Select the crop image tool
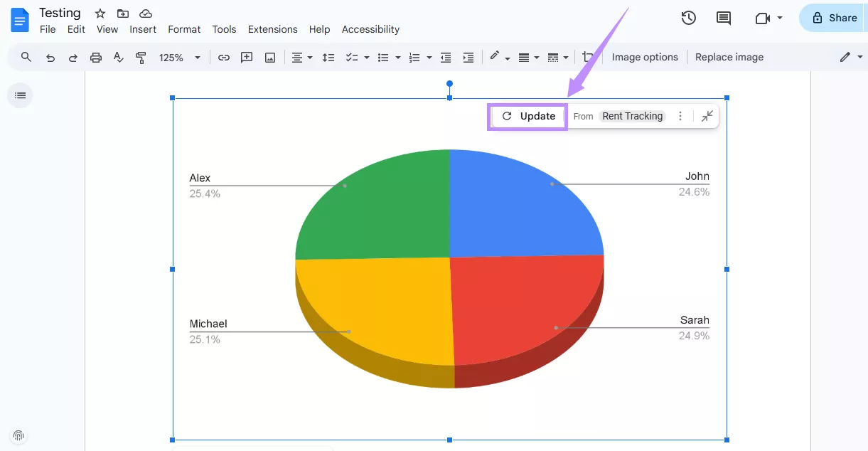This screenshot has width=868, height=451. [588, 57]
